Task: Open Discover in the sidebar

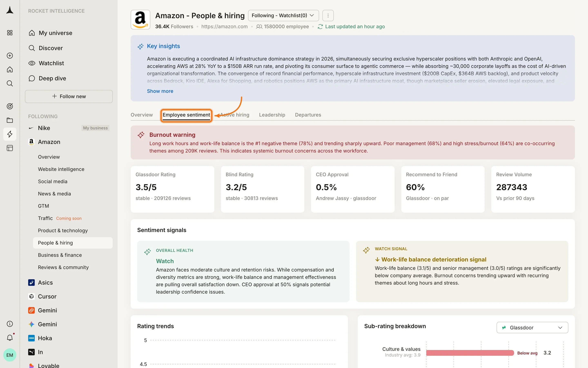Action: (69, 48)
